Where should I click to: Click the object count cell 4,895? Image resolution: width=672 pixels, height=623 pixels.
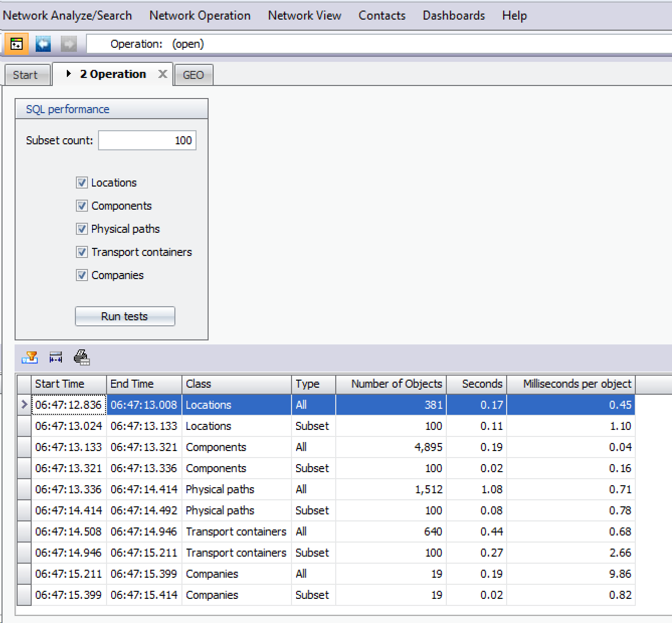click(x=391, y=447)
